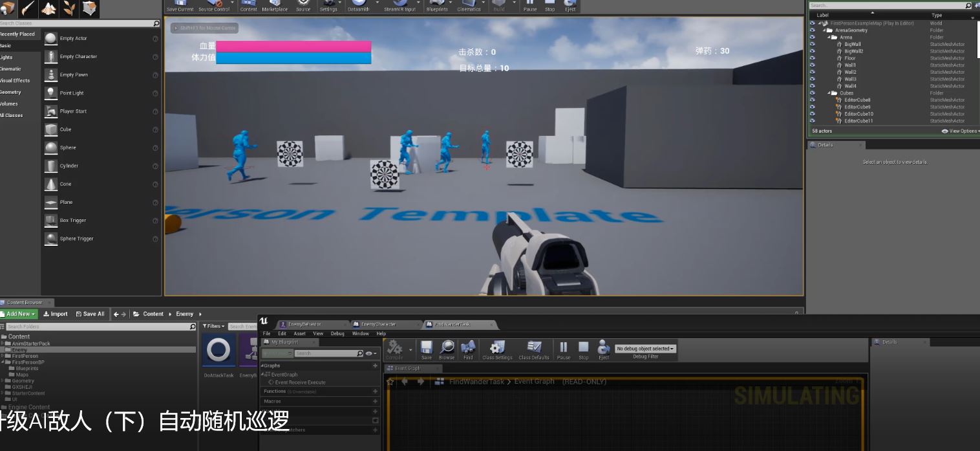Click Class Settings in blueprint toolbar
The image size is (980, 451).
(x=496, y=349)
